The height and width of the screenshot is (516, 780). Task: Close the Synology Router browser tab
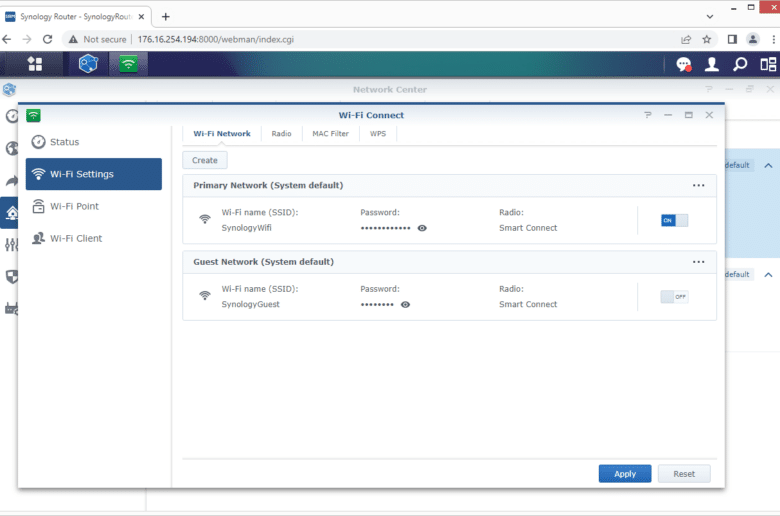(141, 16)
